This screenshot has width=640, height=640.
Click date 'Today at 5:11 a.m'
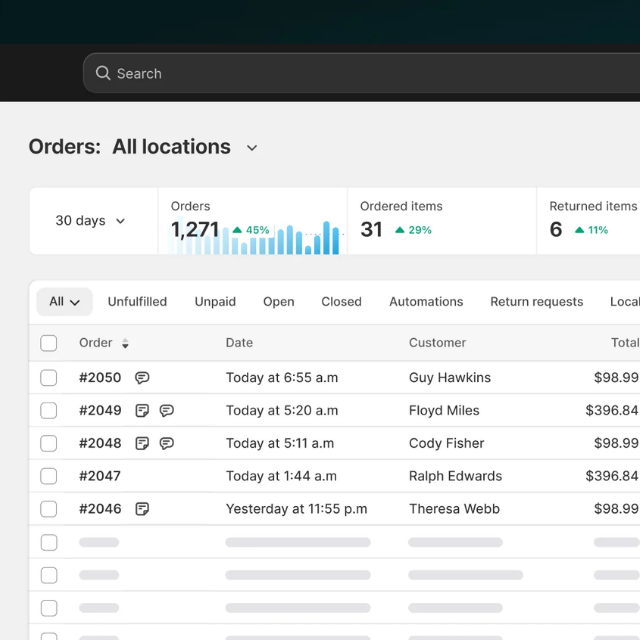coord(280,443)
